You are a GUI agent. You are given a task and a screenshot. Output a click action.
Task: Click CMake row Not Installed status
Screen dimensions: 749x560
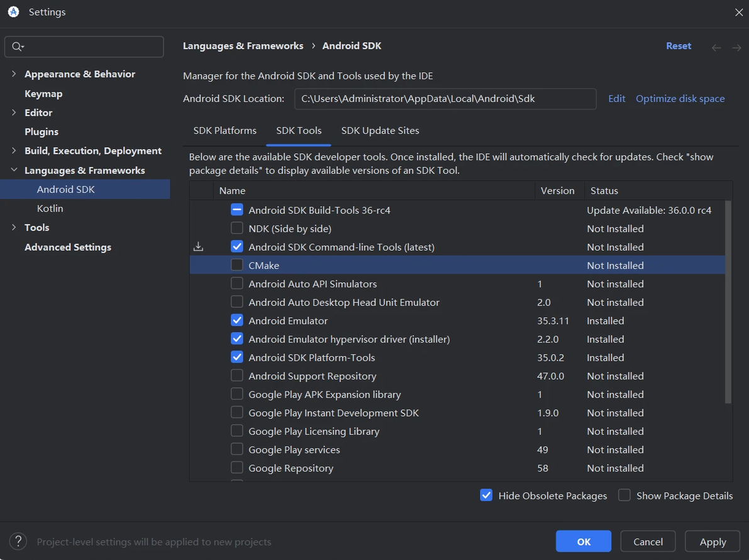tap(615, 265)
